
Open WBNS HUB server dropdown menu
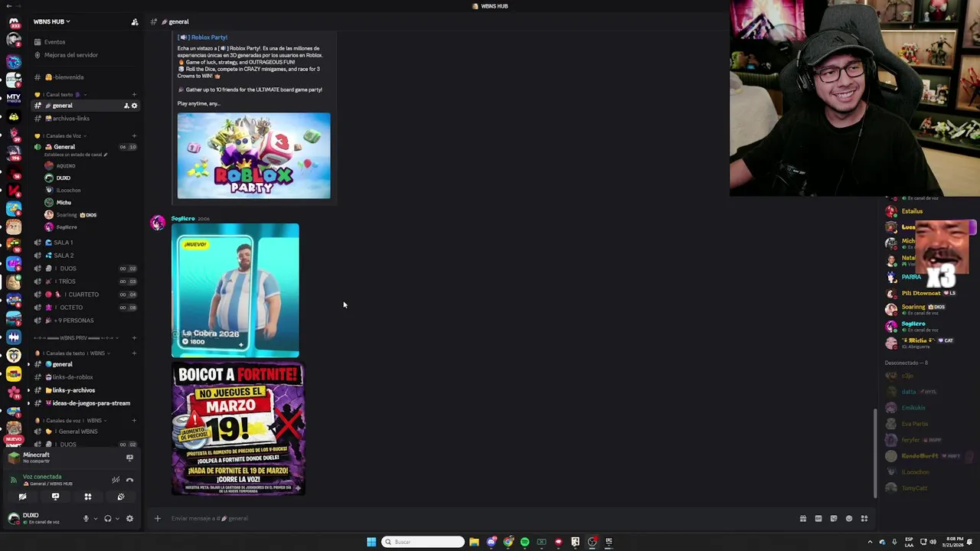pos(52,21)
